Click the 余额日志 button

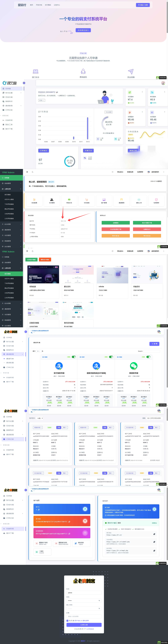click(88, 150)
